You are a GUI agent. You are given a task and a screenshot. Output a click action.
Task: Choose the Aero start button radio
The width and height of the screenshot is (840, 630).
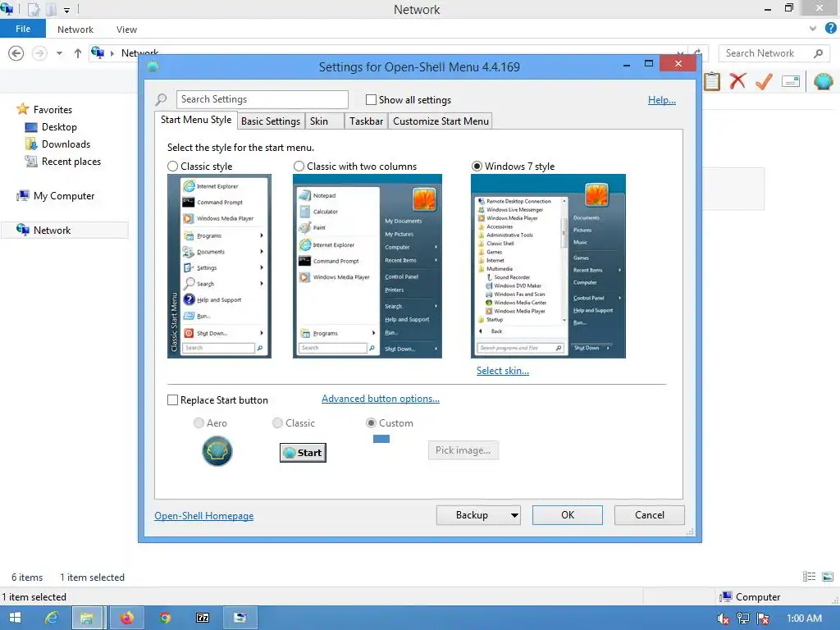(x=199, y=423)
